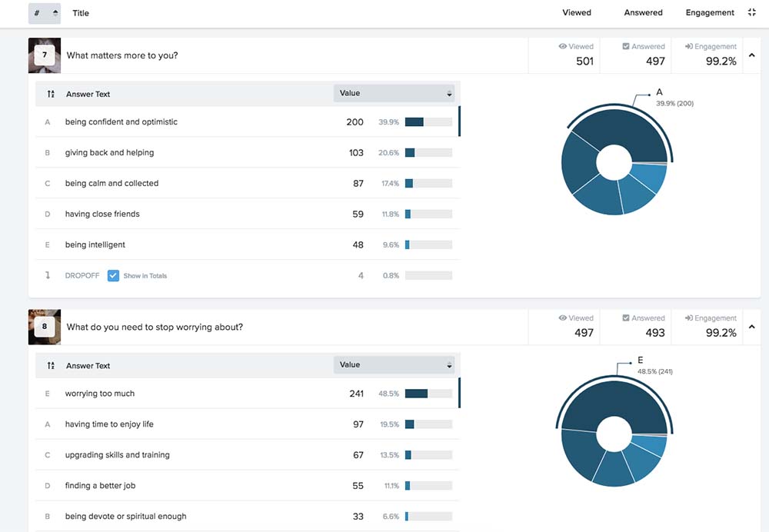The height and width of the screenshot is (532, 769).
Task: Sort by the Engagement column header
Action: [710, 13]
